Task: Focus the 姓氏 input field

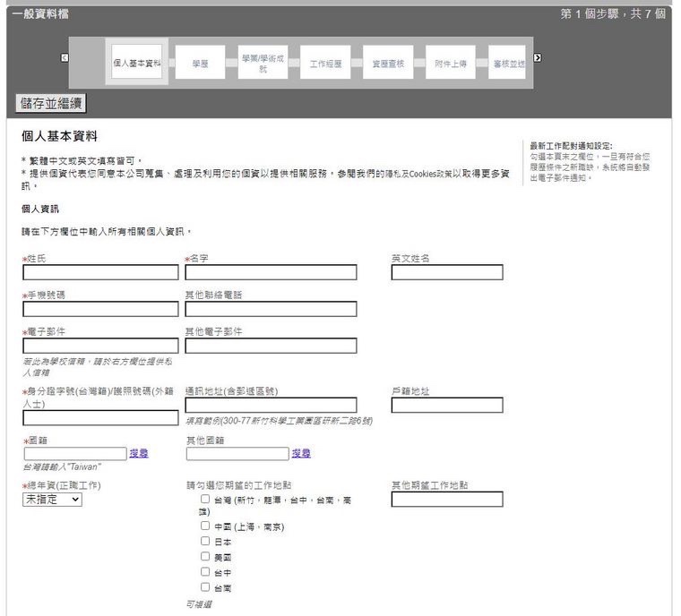Action: pos(100,272)
